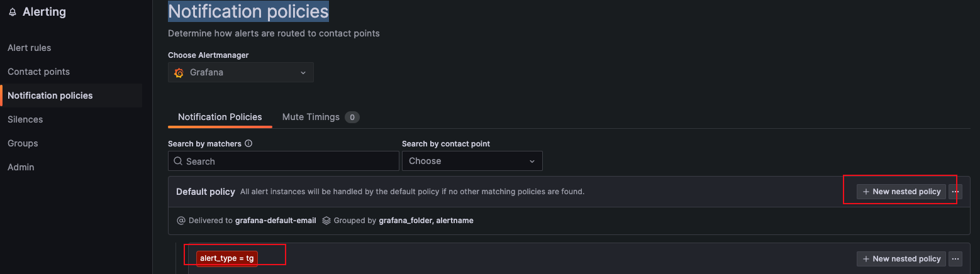The image size is (980, 274).
Task: Select the Notification Policies tab
Action: coord(220,117)
